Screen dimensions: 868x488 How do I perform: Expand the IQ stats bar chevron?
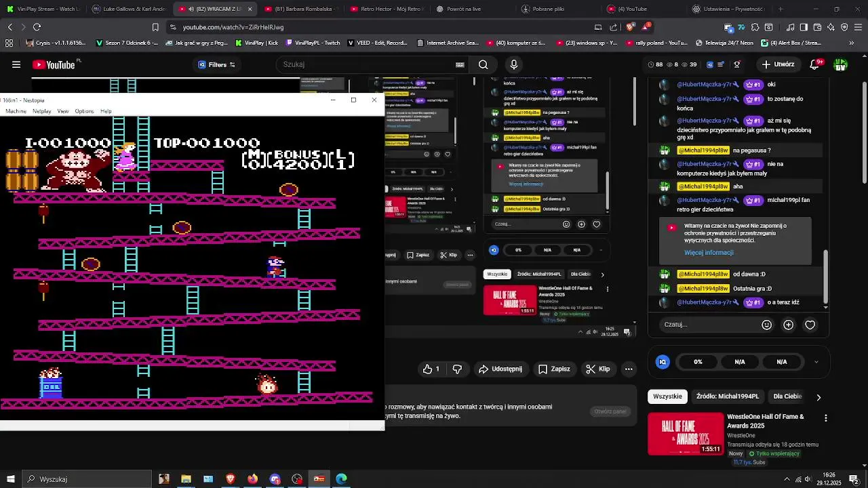click(x=816, y=362)
